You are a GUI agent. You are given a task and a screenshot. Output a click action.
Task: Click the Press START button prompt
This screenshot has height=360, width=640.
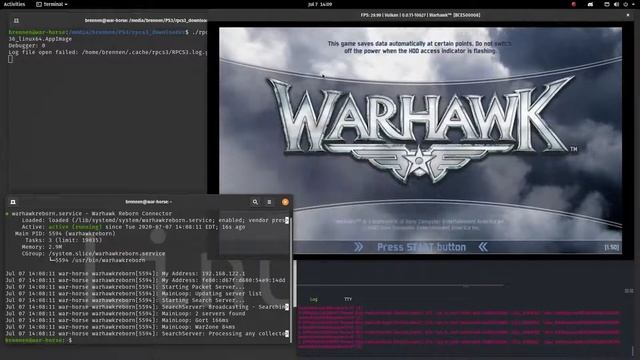pos(421,247)
